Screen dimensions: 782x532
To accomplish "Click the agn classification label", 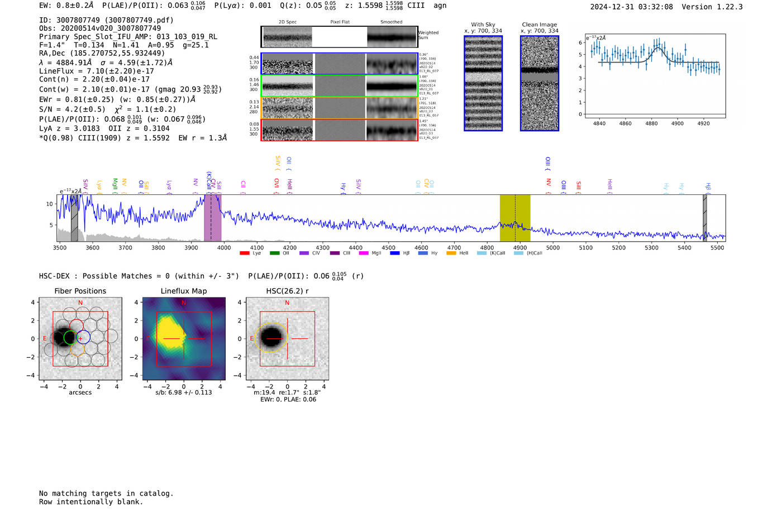I will point(440,6).
